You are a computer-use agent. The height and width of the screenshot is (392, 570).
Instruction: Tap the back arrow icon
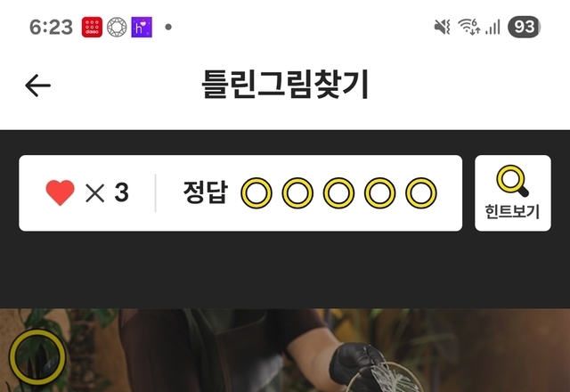pos(37,86)
